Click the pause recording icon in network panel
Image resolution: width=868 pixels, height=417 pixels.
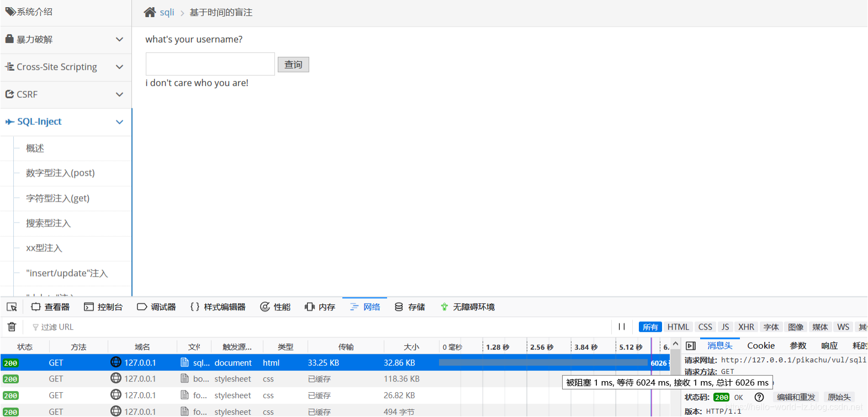click(x=622, y=327)
